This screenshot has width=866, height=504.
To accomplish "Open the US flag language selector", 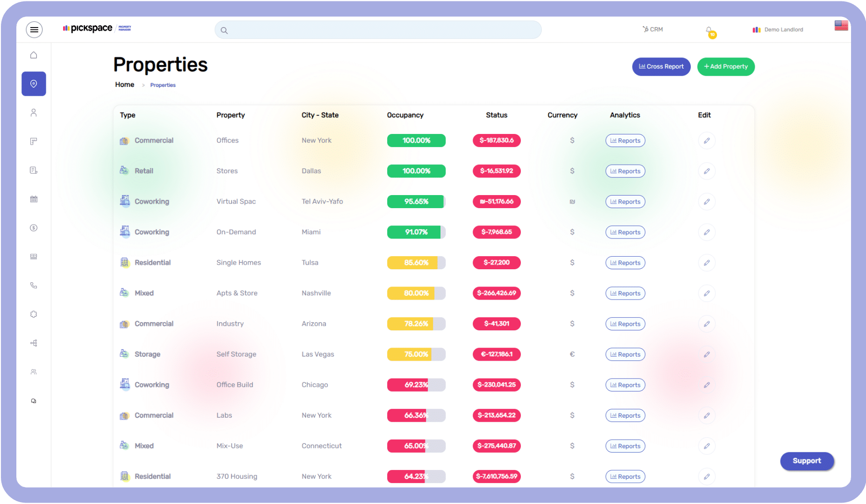I will tap(841, 26).
